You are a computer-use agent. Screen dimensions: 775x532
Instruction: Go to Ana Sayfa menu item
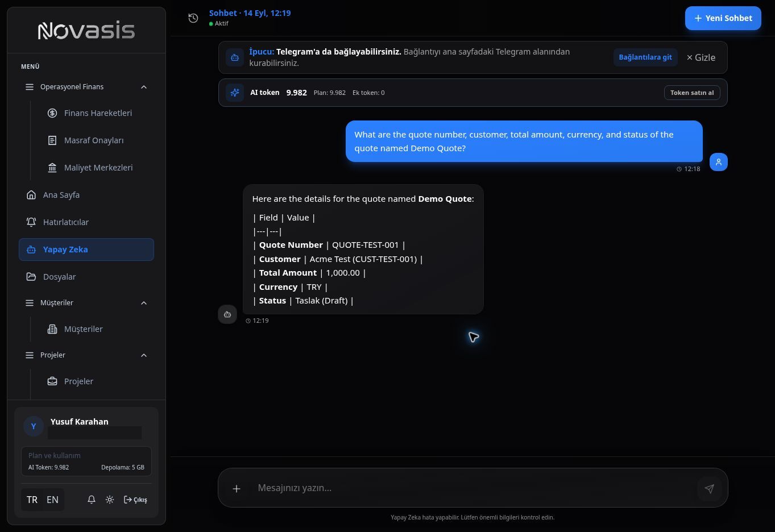(86, 195)
